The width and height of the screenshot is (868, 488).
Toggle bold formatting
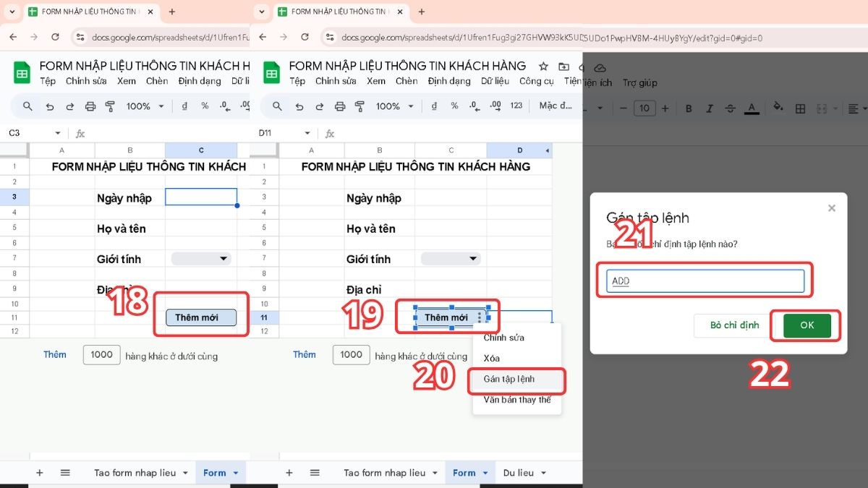(x=689, y=109)
